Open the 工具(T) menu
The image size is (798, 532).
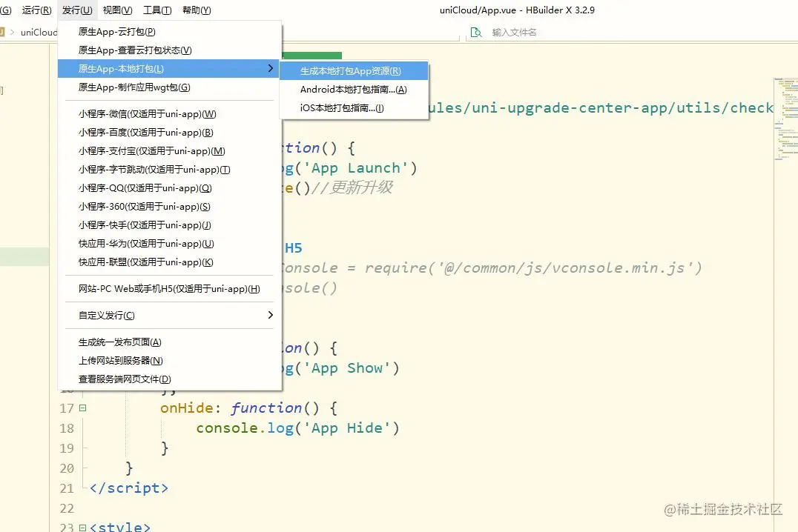click(x=157, y=10)
